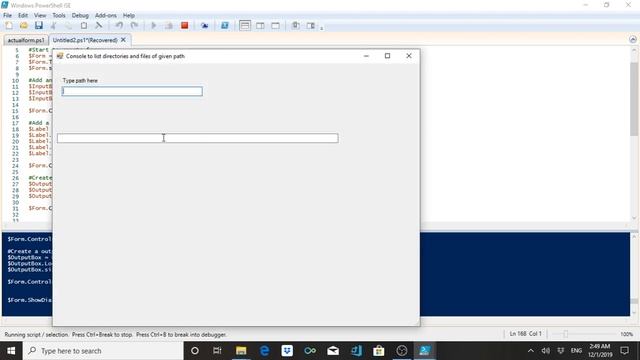Screen dimensions: 640x360
Task: Open a script with the folder icon
Action: (x=24, y=26)
